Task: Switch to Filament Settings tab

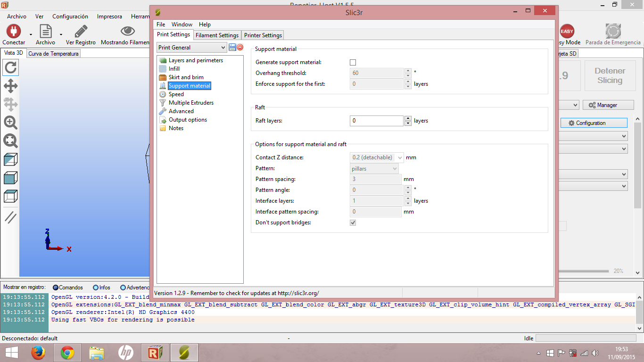Action: click(217, 35)
